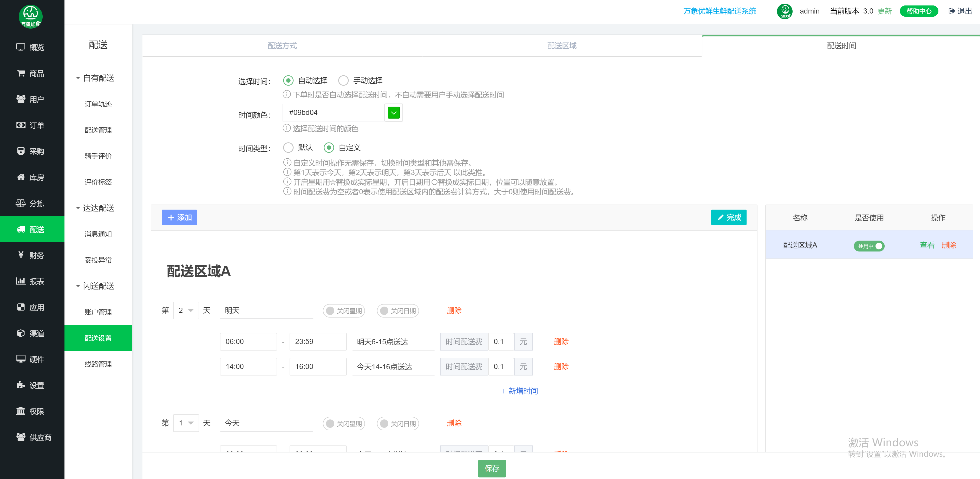
Task: Click the 06:00 start time field
Action: 248,342
